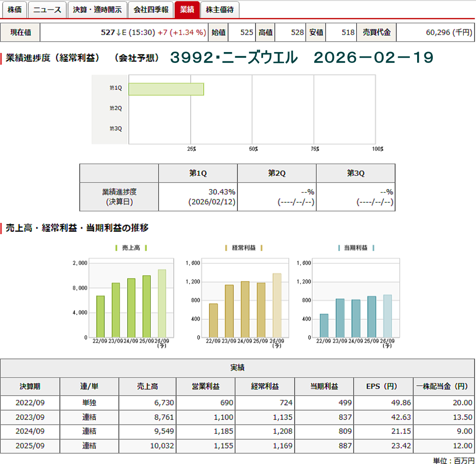Click the 第1Q green progress bar

tap(166, 89)
